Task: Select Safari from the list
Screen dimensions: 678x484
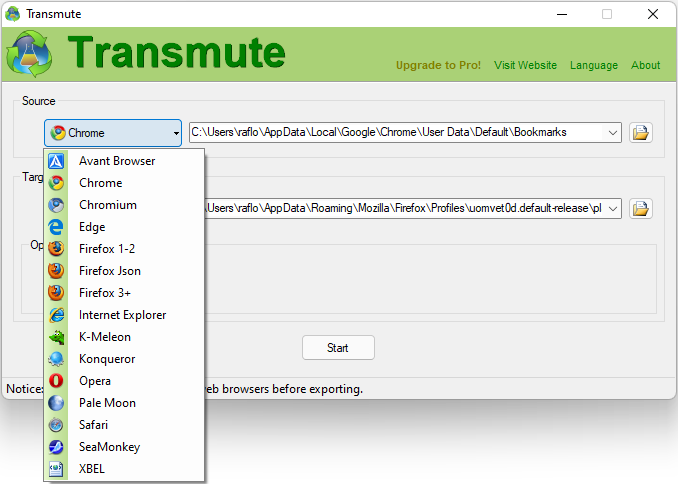Action: (125, 425)
